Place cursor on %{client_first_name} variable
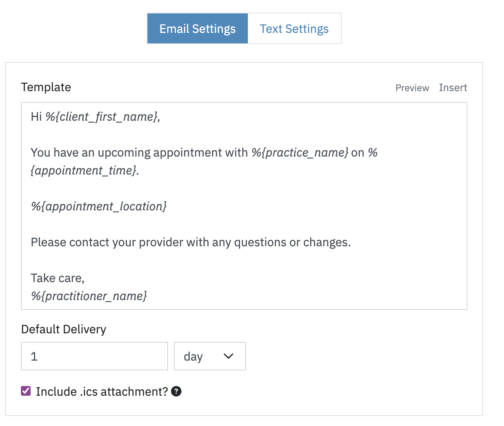 (x=102, y=117)
